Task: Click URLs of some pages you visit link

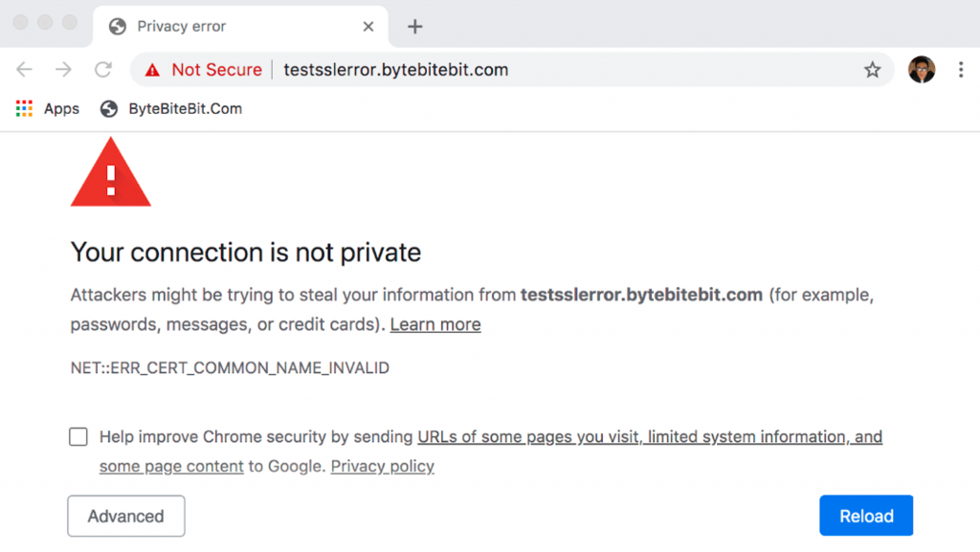Action: pos(528,437)
